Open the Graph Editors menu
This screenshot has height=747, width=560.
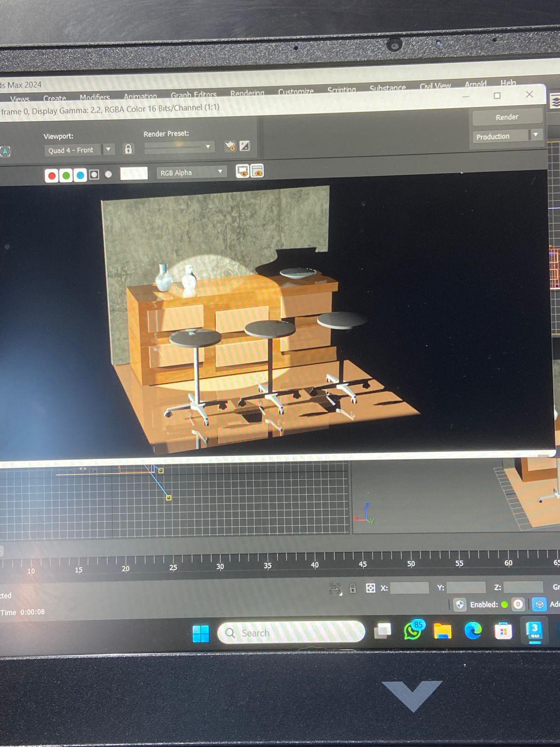194,95
